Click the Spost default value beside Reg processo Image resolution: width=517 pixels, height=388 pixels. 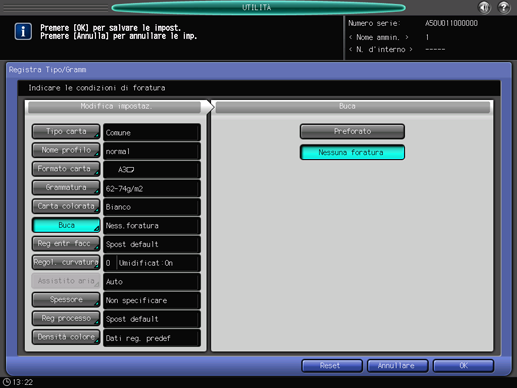click(152, 319)
